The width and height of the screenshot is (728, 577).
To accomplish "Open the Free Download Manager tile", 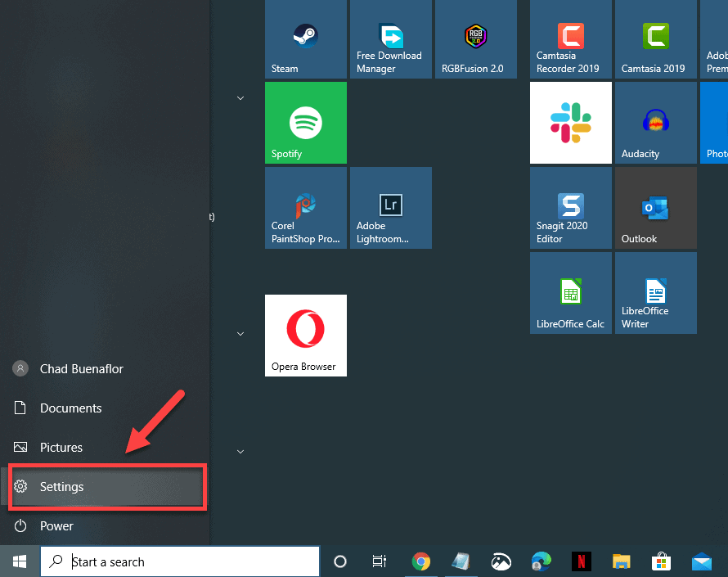I will click(390, 39).
